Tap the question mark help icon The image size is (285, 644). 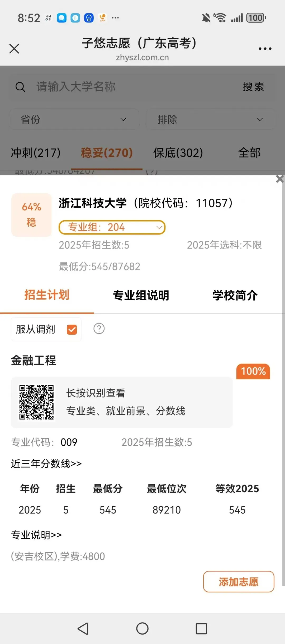click(x=99, y=329)
